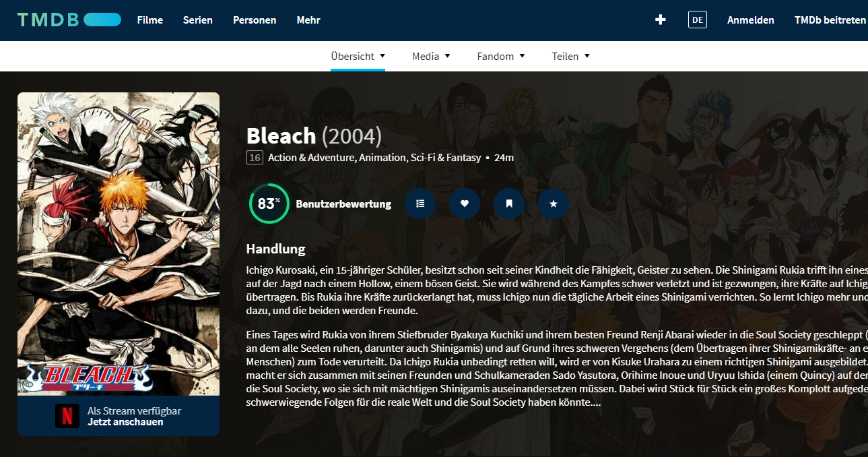The image size is (868, 457).
Task: Click the Handlung heading
Action: (x=276, y=249)
